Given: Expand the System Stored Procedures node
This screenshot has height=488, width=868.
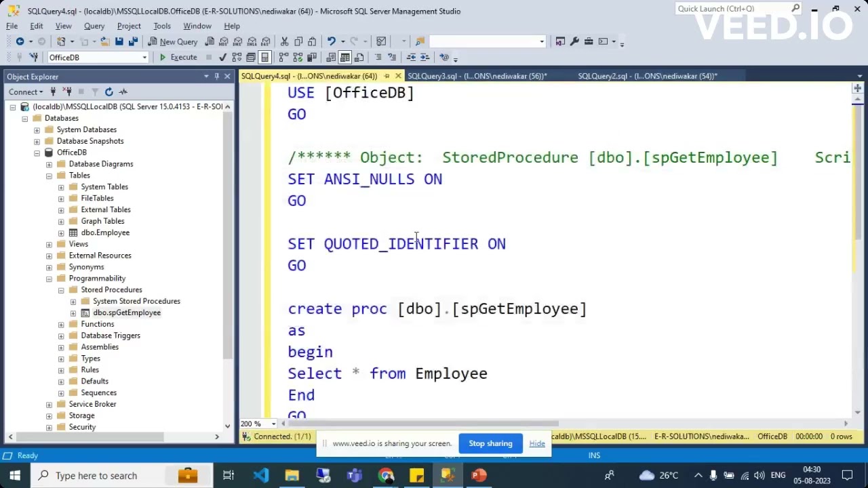Looking at the screenshot, I should coord(73,302).
